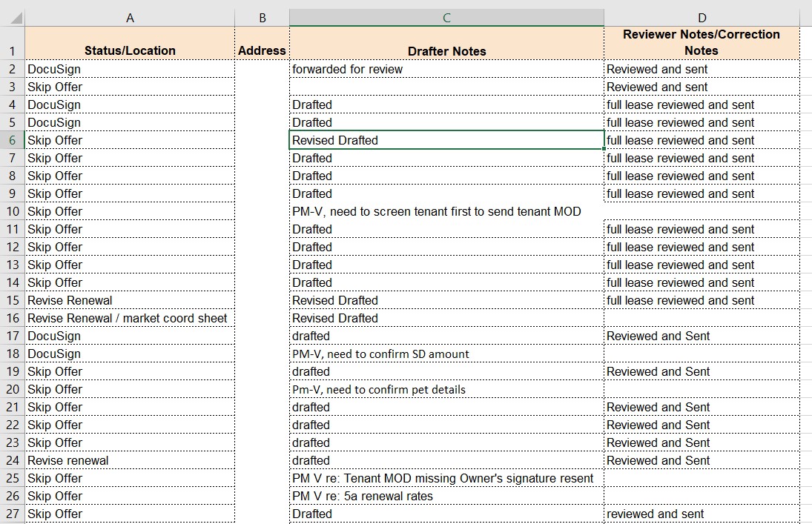Select Skip Offer cell in row 26
The width and height of the screenshot is (812, 524).
pos(130,496)
